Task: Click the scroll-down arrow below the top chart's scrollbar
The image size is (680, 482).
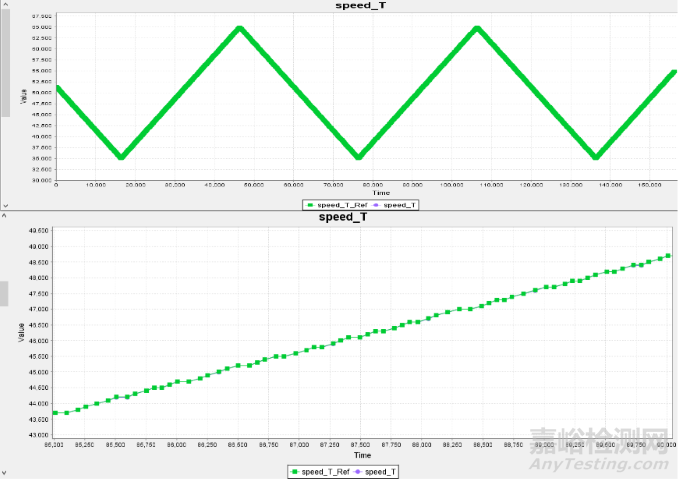Action: 5,204
